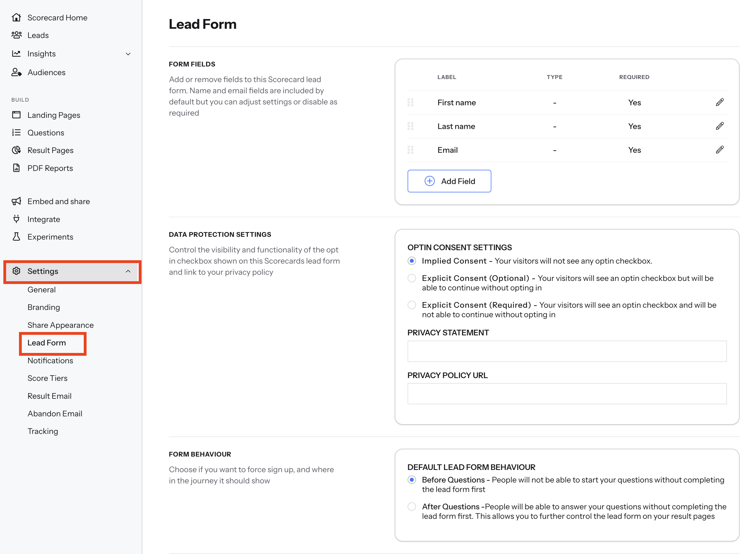Screen dimensions: 756x554
Task: Select Implied Consent radio button
Action: [412, 261]
